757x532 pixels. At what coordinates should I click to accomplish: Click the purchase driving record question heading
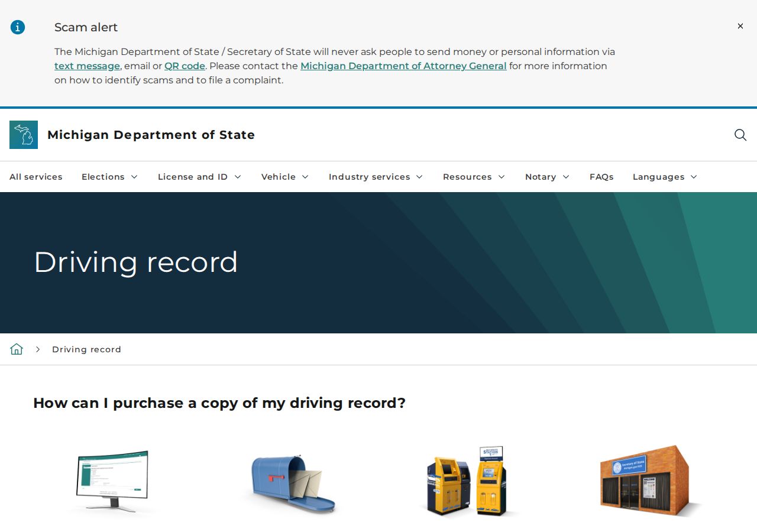(x=219, y=403)
